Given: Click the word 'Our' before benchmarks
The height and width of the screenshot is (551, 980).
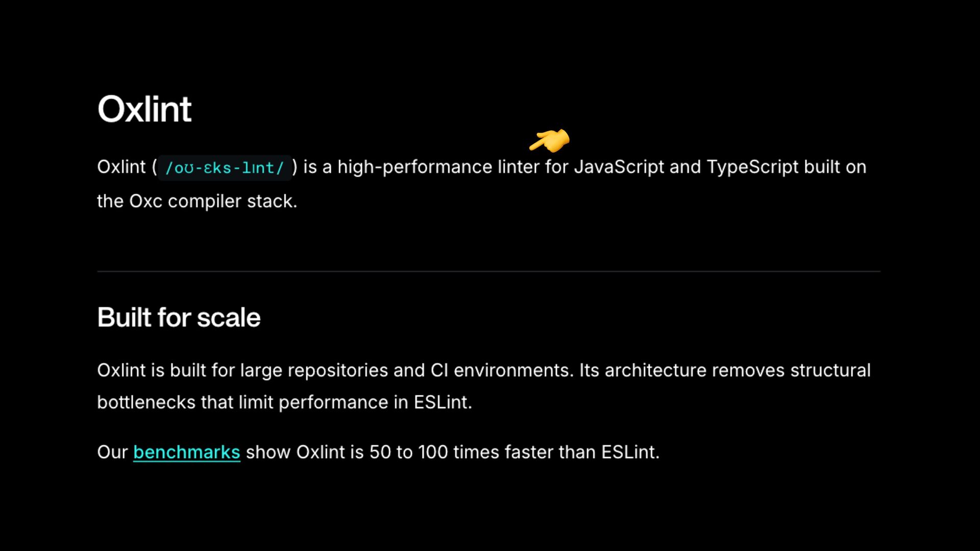Looking at the screenshot, I should click(112, 453).
